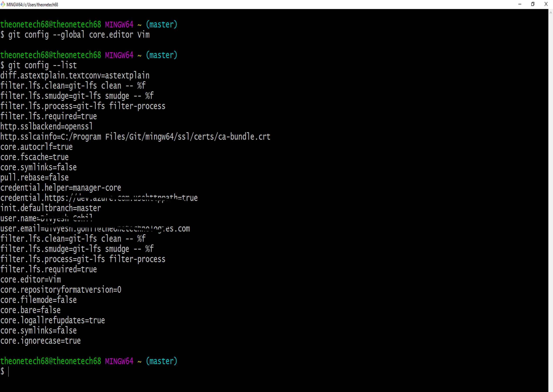Click the diff.astextplain.textconv output line

75,75
